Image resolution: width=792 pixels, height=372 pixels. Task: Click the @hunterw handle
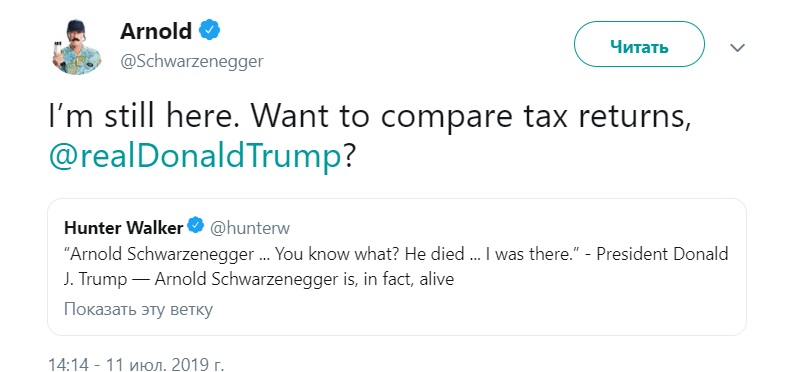(x=250, y=228)
